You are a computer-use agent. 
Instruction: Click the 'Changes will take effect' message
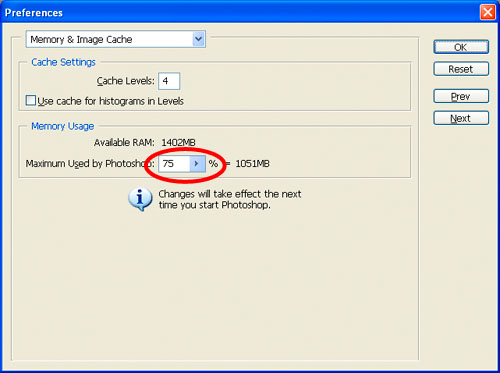pyautogui.click(x=230, y=199)
